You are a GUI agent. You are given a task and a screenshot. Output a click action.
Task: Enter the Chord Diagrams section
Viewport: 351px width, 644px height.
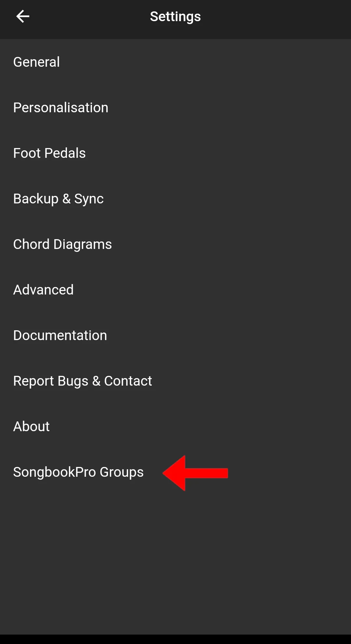click(x=62, y=244)
